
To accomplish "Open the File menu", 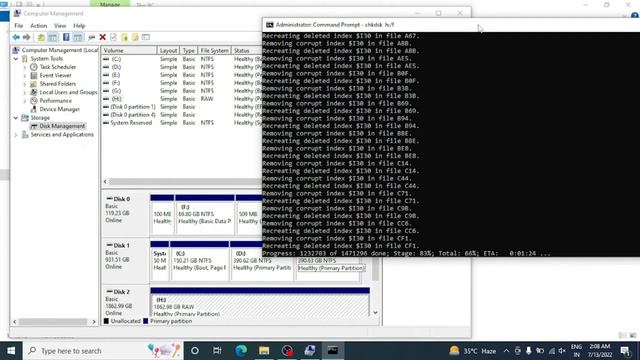I will [x=19, y=26].
